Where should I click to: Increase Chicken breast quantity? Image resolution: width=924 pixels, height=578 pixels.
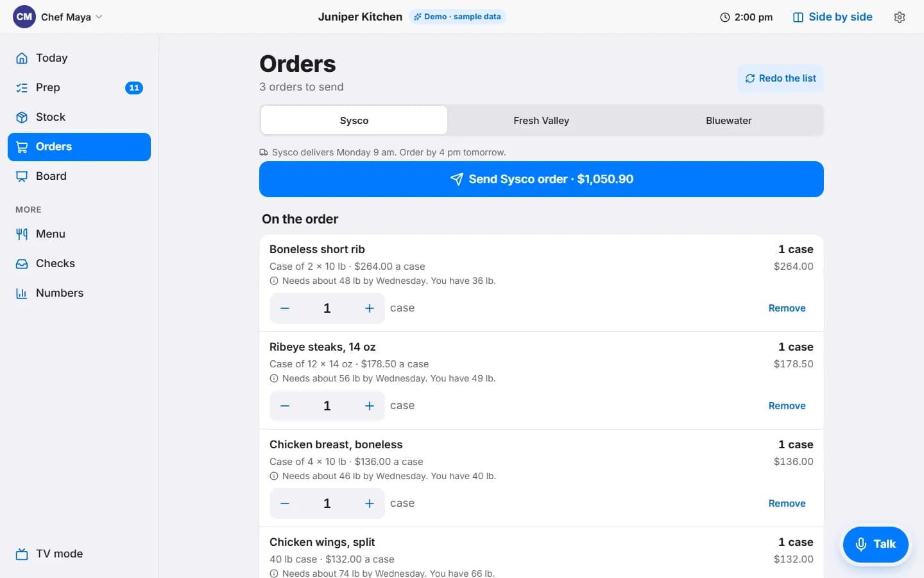[x=370, y=504]
